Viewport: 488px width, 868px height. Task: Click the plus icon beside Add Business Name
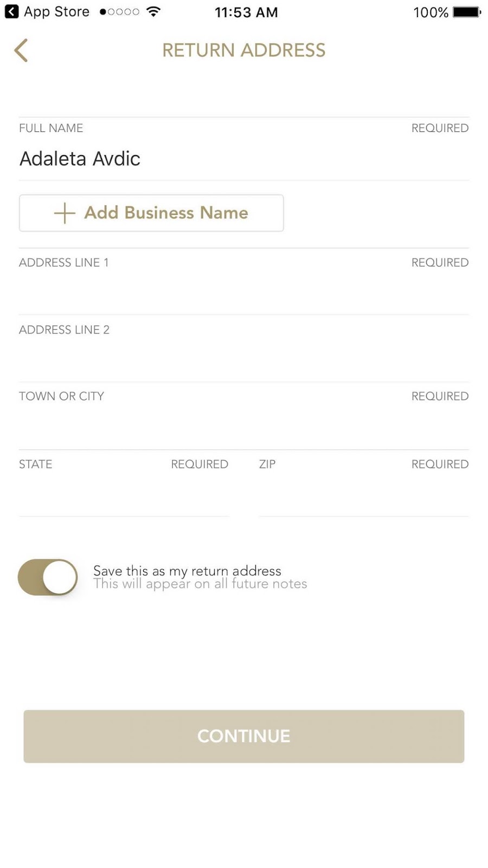click(x=65, y=213)
